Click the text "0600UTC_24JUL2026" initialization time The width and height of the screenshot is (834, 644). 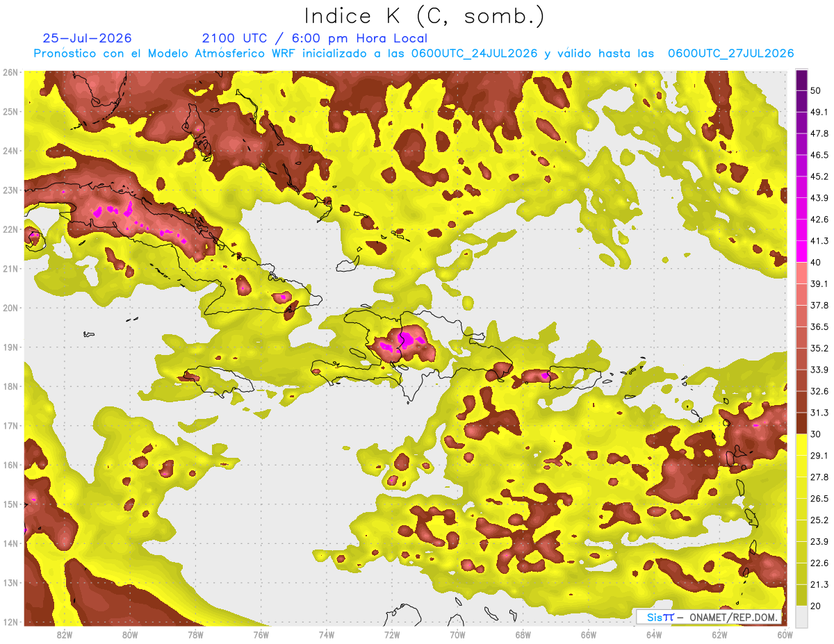(x=474, y=53)
